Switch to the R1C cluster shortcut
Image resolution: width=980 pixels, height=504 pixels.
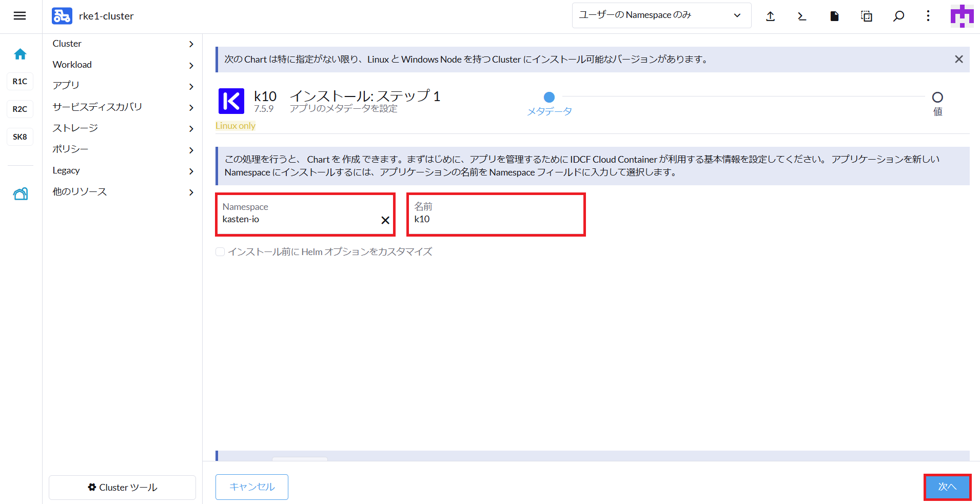[x=20, y=81]
